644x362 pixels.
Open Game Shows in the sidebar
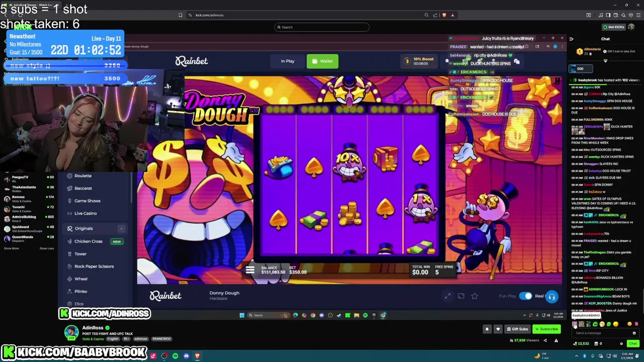click(87, 201)
